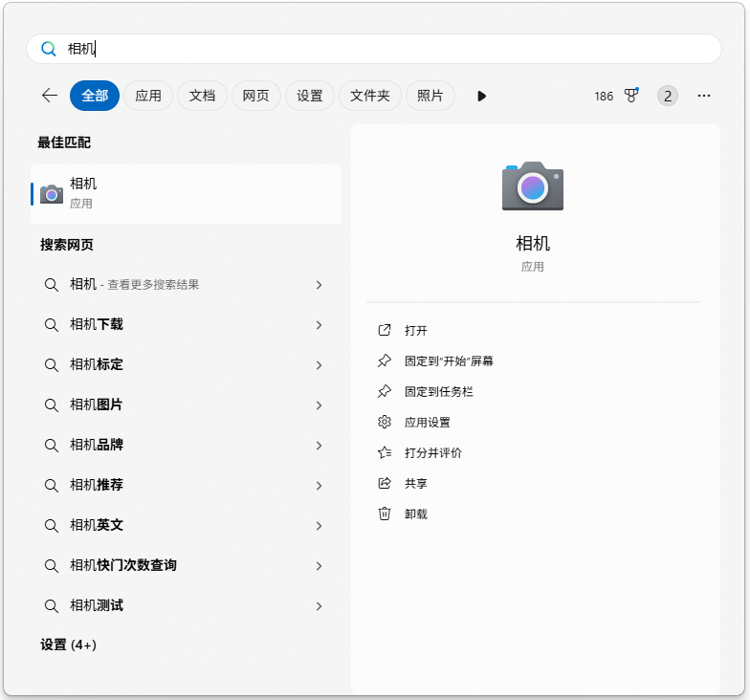This screenshot has width=750, height=700.
Task: Expand the chevron for 相机推荐
Action: tap(320, 486)
